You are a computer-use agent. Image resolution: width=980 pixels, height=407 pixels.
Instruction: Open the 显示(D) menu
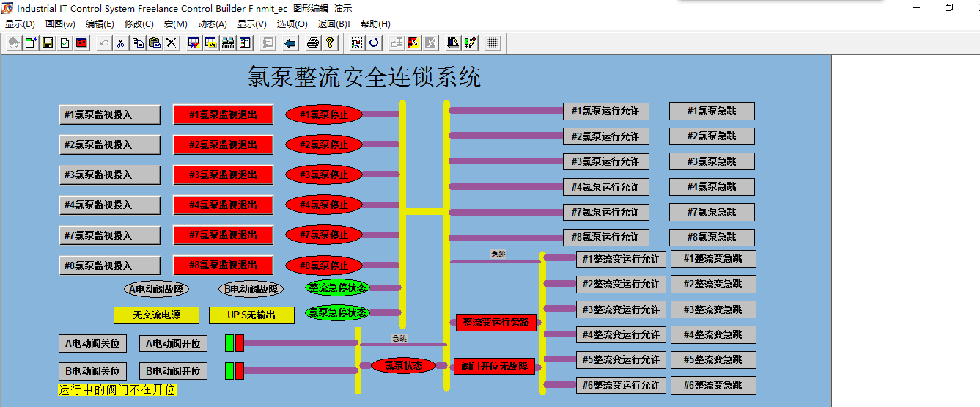(20, 24)
